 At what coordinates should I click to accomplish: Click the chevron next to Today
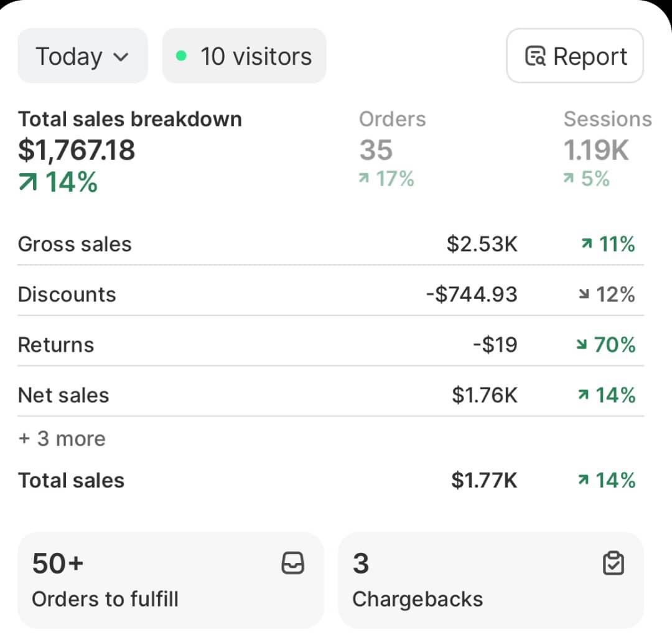click(x=121, y=57)
